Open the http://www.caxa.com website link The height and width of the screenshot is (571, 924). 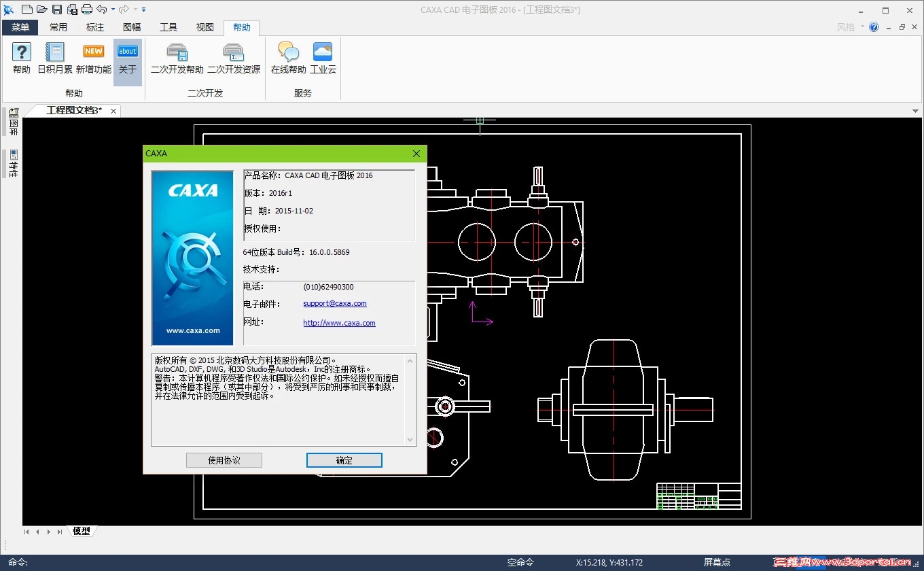click(x=339, y=324)
